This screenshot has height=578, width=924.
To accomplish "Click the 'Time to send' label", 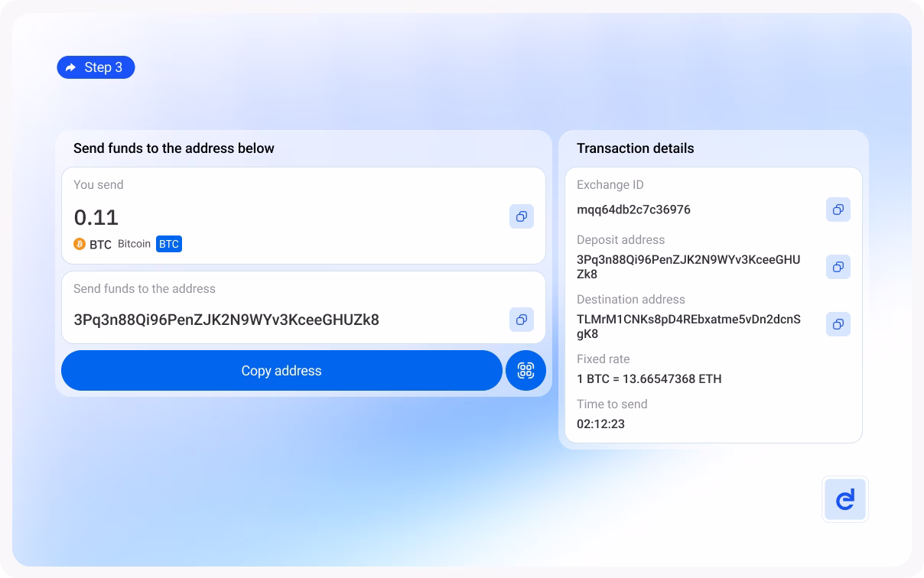I will [612, 404].
